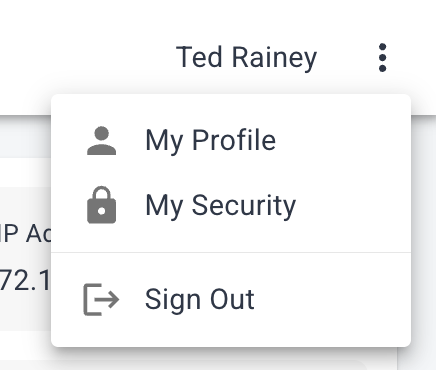Select the My Profile menu entry

point(231,141)
